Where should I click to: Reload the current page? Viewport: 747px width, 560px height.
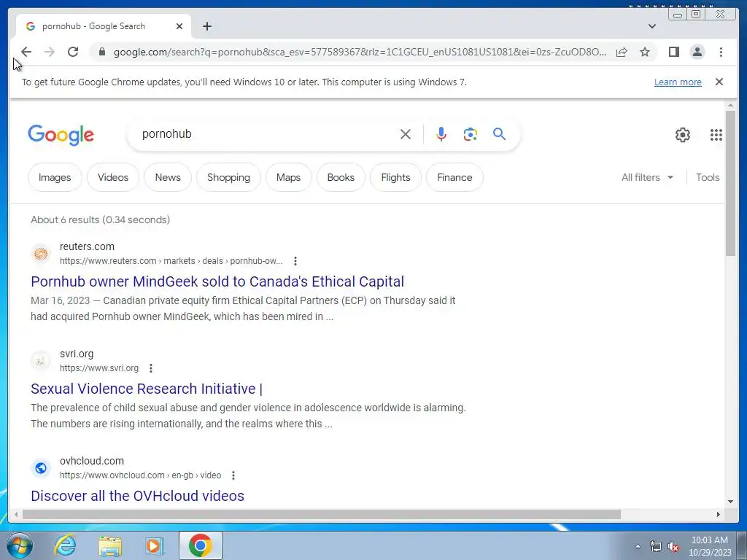pos(73,52)
